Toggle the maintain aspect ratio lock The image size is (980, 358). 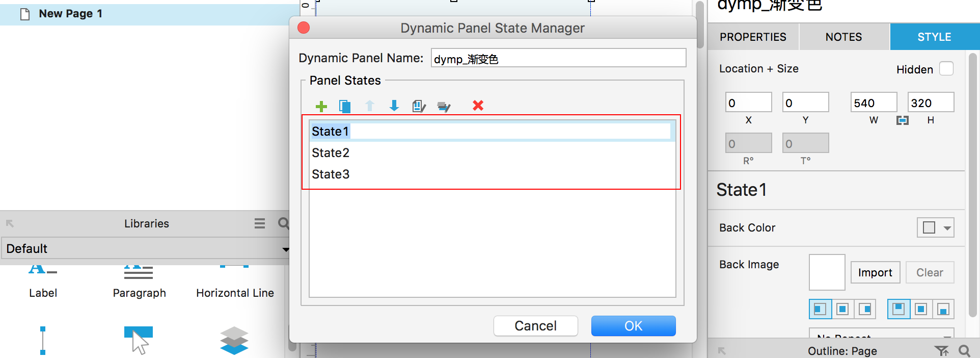[902, 120]
